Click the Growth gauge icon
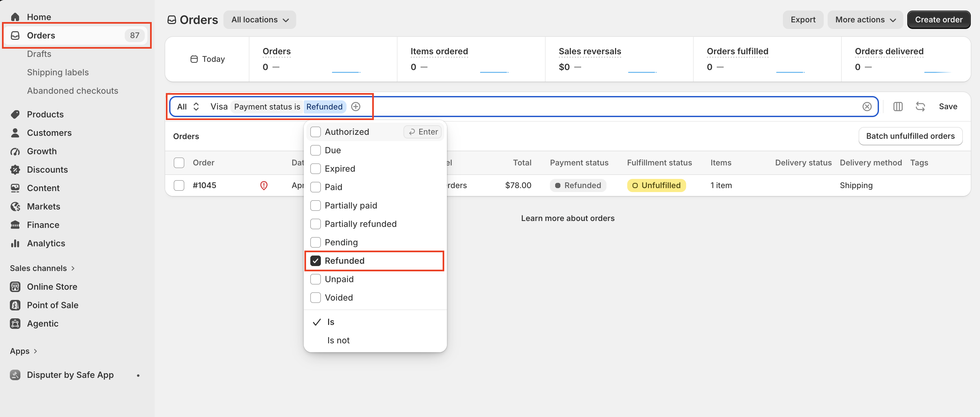 point(15,151)
